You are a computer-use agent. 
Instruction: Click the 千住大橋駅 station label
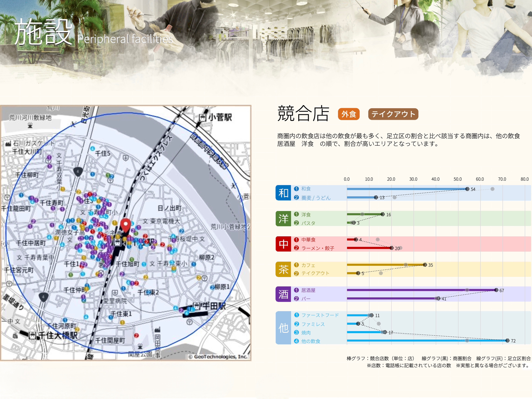coord(58,335)
